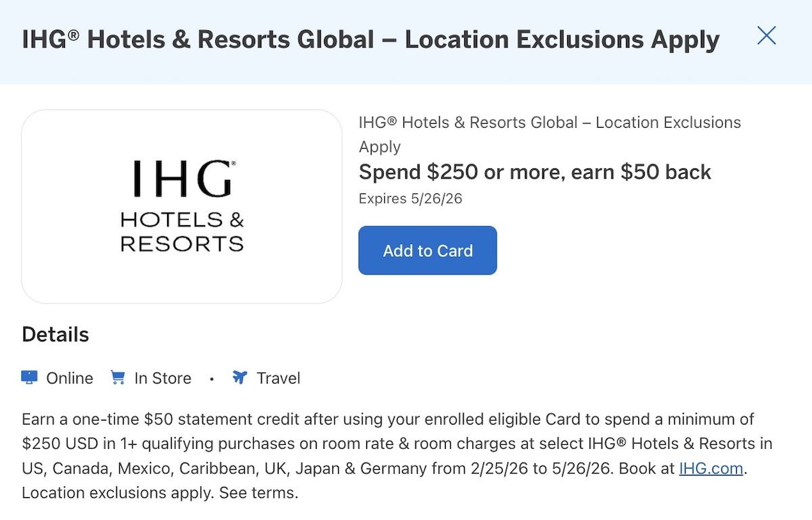Close the IHG offer dialog
Image resolution: width=812 pixels, height=520 pixels.
[x=766, y=36]
